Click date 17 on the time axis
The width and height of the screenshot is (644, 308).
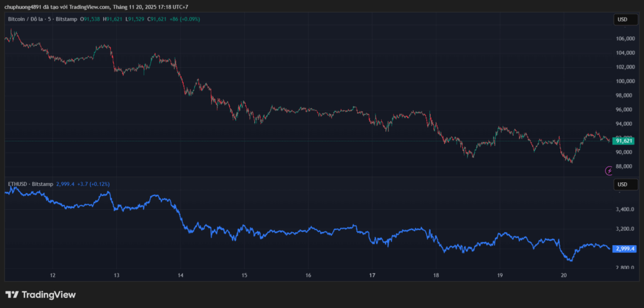click(x=372, y=275)
